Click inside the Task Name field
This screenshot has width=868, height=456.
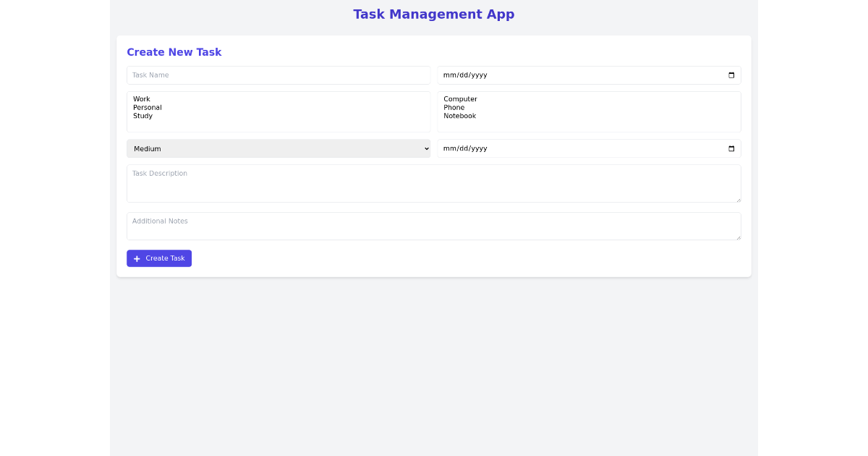click(278, 75)
